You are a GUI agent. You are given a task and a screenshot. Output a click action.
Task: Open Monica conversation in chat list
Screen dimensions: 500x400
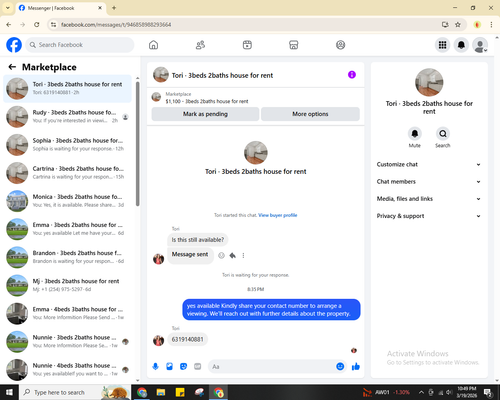click(67, 201)
